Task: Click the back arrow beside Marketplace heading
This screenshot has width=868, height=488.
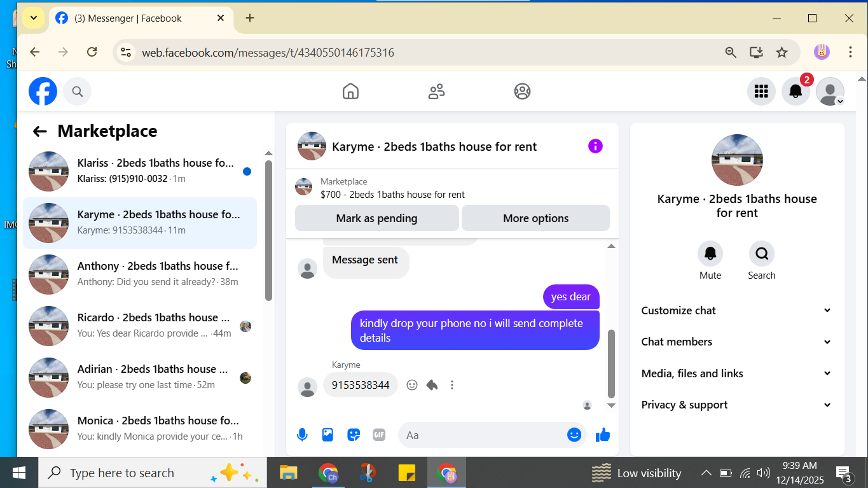Action: click(40, 132)
